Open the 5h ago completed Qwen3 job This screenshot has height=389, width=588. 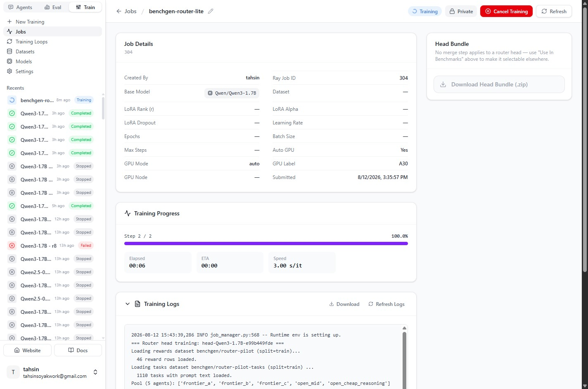click(x=53, y=206)
